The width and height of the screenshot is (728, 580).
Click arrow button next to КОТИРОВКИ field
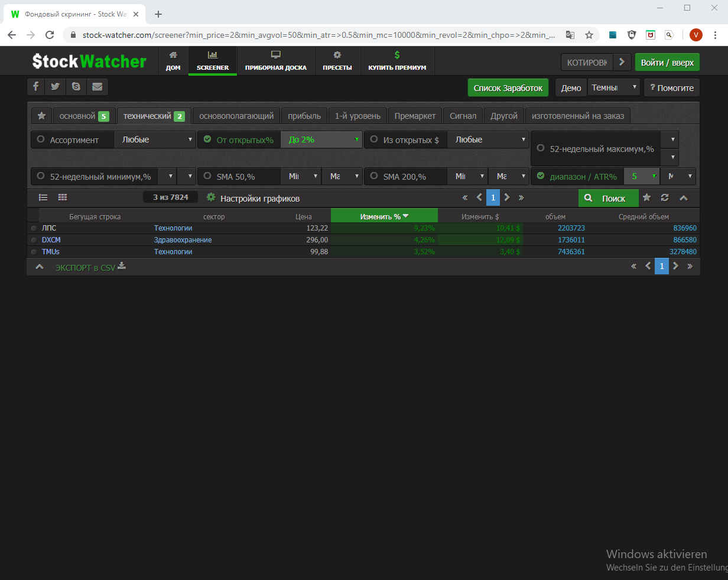(622, 62)
